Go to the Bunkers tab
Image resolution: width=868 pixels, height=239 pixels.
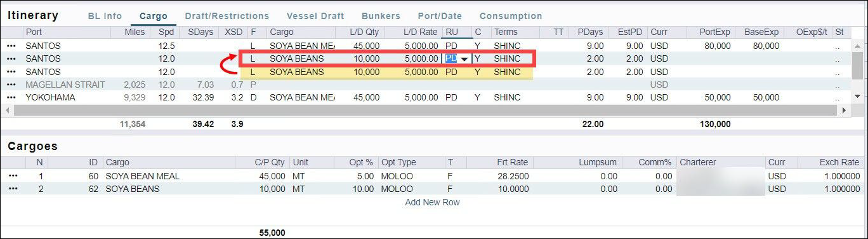tap(381, 16)
